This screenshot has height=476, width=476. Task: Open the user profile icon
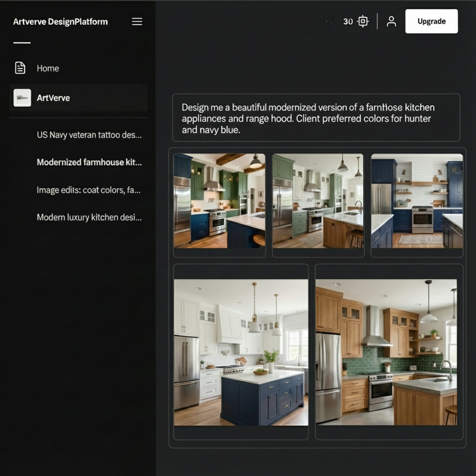tap(391, 21)
